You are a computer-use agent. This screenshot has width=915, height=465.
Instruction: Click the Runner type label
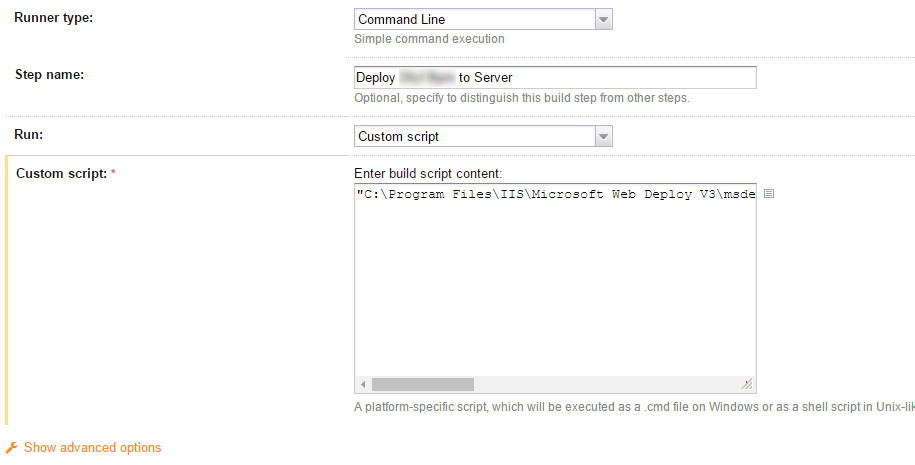click(x=54, y=18)
